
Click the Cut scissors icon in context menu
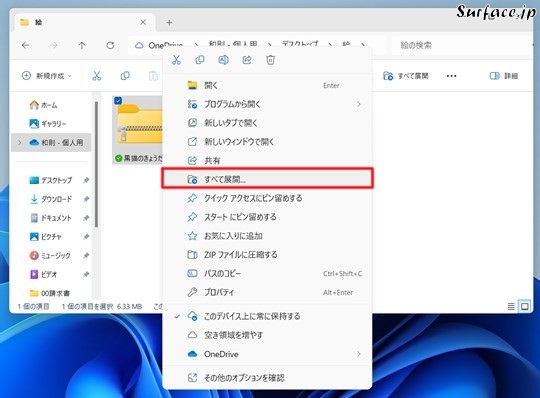[x=176, y=60]
